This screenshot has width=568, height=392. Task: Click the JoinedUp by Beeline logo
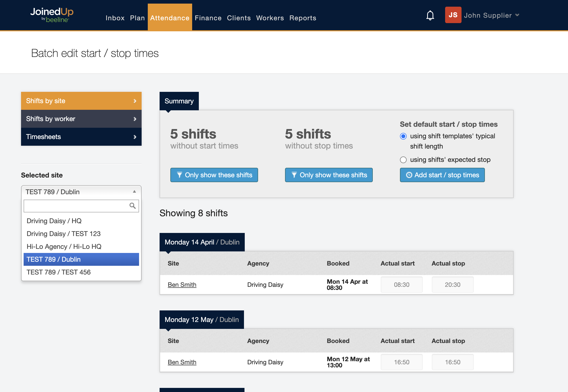pyautogui.click(x=52, y=15)
